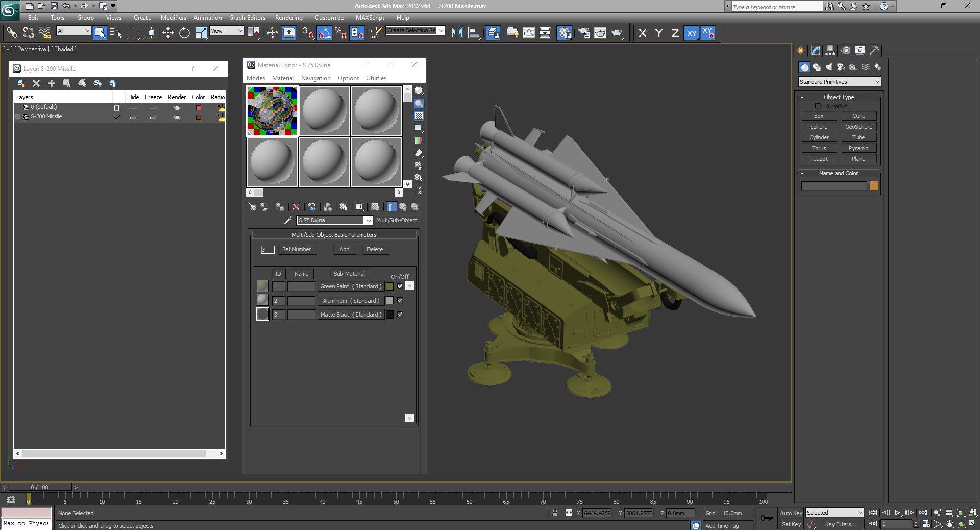Toggle Matte Black sub-material on/off checkbox
The width and height of the screenshot is (980, 530).
point(400,315)
